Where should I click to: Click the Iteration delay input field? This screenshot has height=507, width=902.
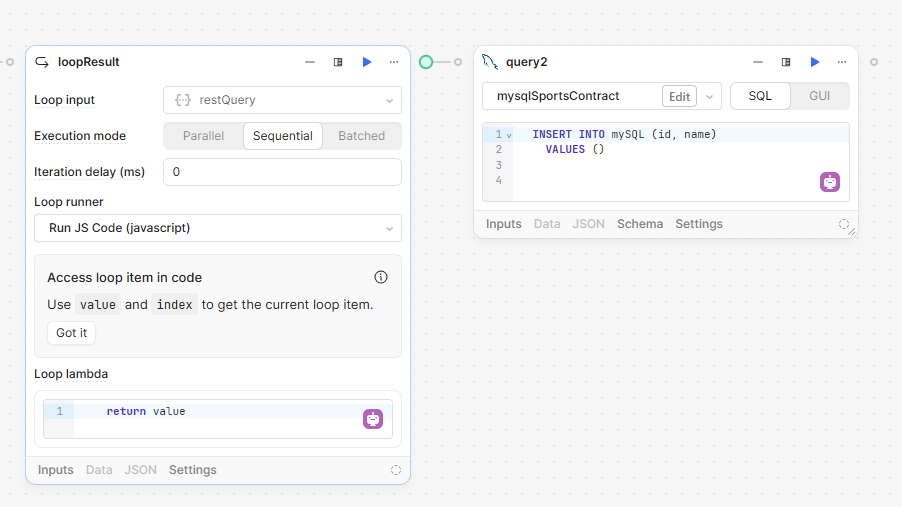(x=282, y=172)
